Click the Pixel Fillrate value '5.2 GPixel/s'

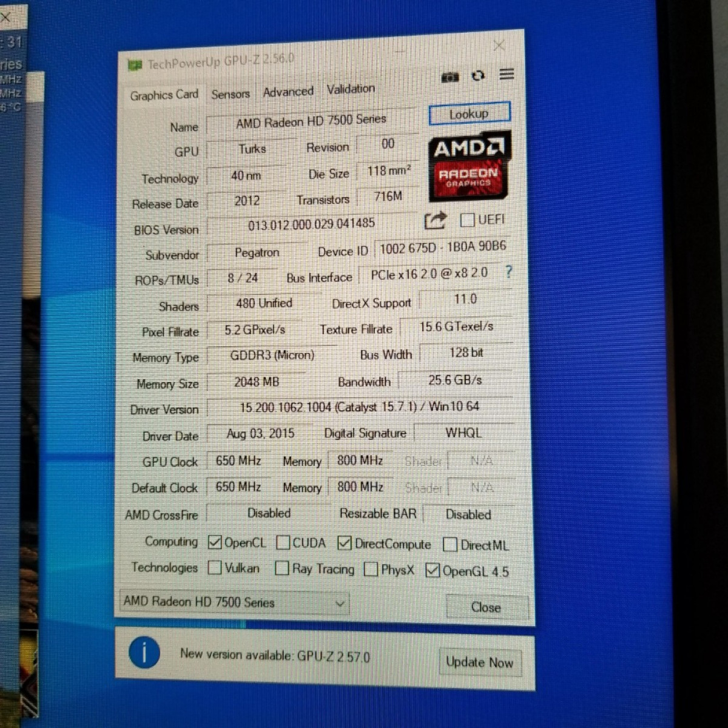(x=255, y=330)
